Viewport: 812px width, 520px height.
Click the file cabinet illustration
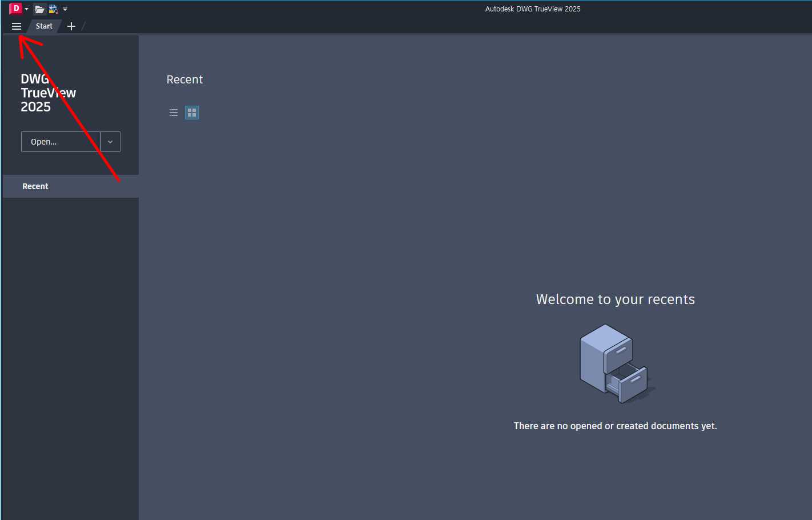617,364
